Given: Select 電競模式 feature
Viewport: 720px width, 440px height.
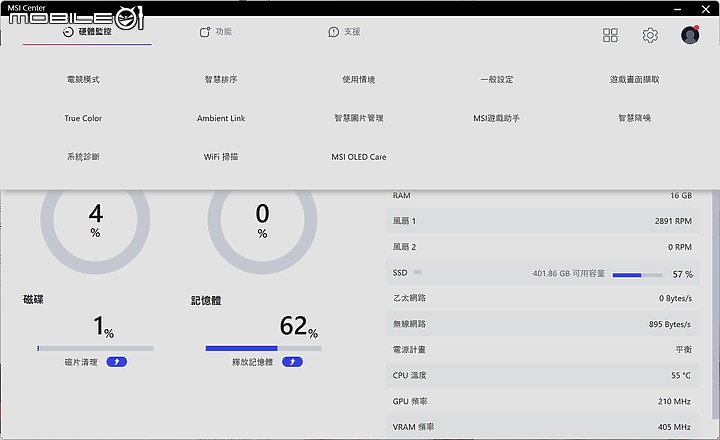Looking at the screenshot, I should coord(83,79).
